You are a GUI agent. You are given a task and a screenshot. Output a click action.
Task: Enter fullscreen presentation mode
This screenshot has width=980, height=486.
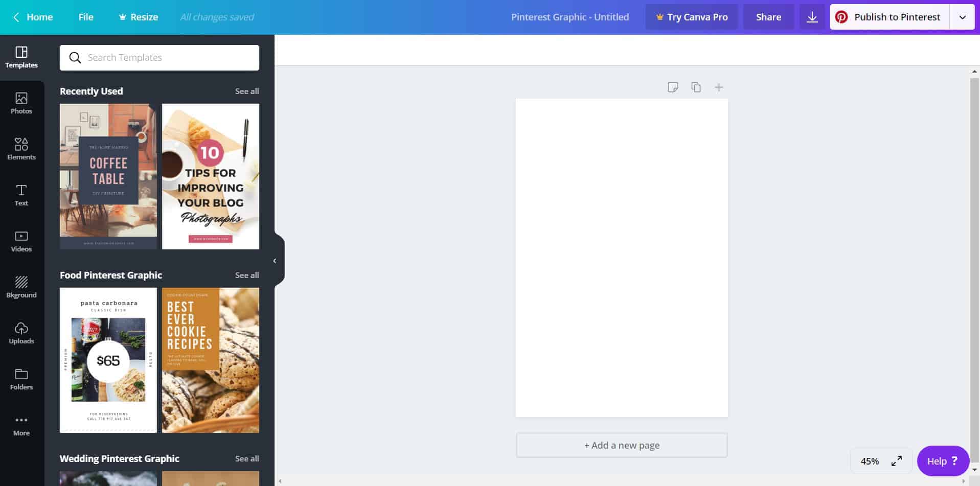(x=897, y=461)
